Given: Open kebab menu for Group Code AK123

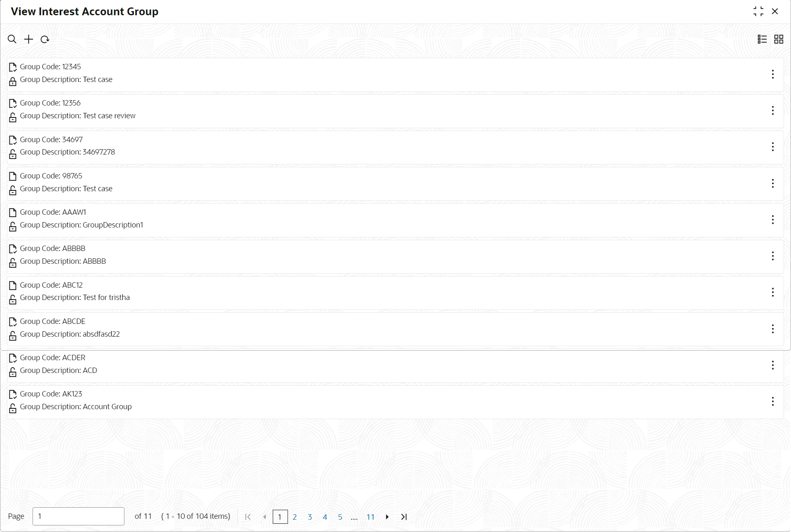Looking at the screenshot, I should coord(772,401).
